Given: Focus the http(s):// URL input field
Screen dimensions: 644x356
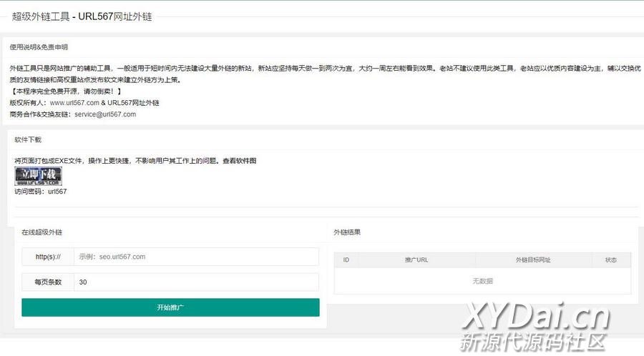Looking at the screenshot, I should [195, 257].
